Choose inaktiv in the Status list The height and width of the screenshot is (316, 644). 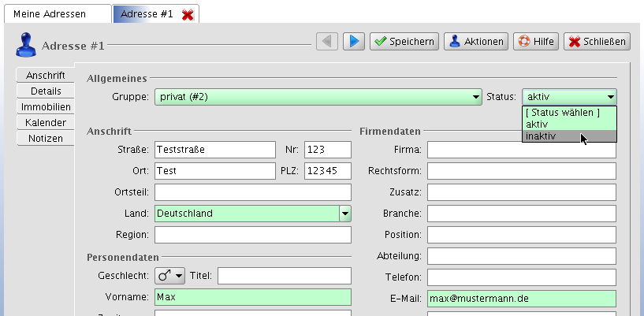pyautogui.click(x=552, y=136)
